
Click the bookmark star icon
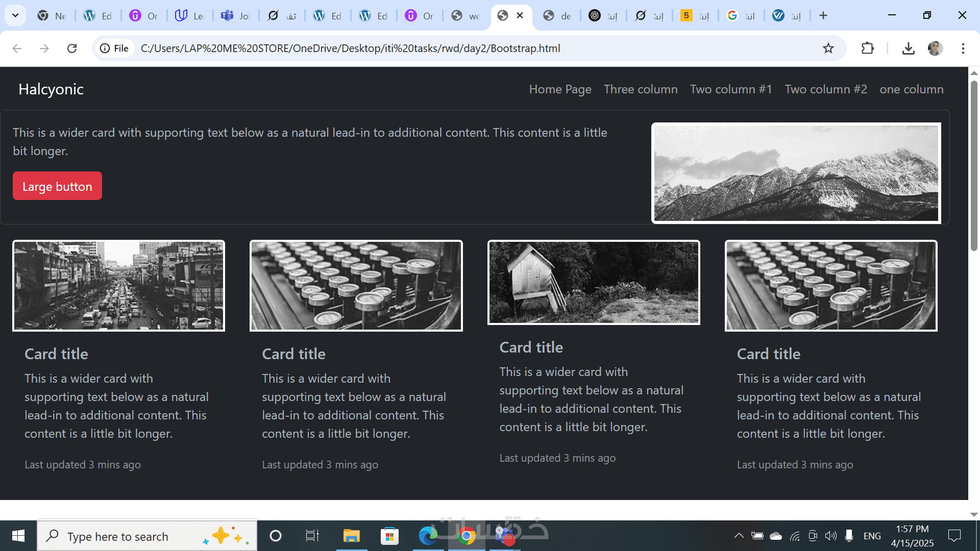[x=828, y=48]
